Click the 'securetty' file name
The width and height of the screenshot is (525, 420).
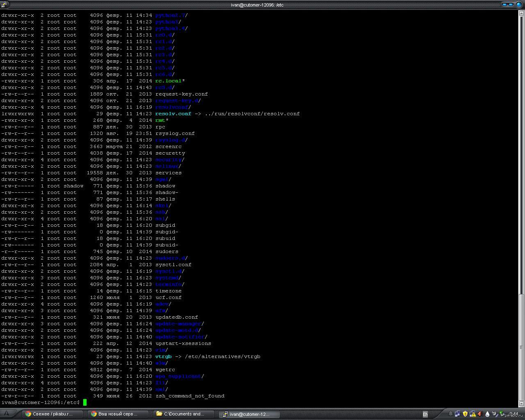point(170,153)
